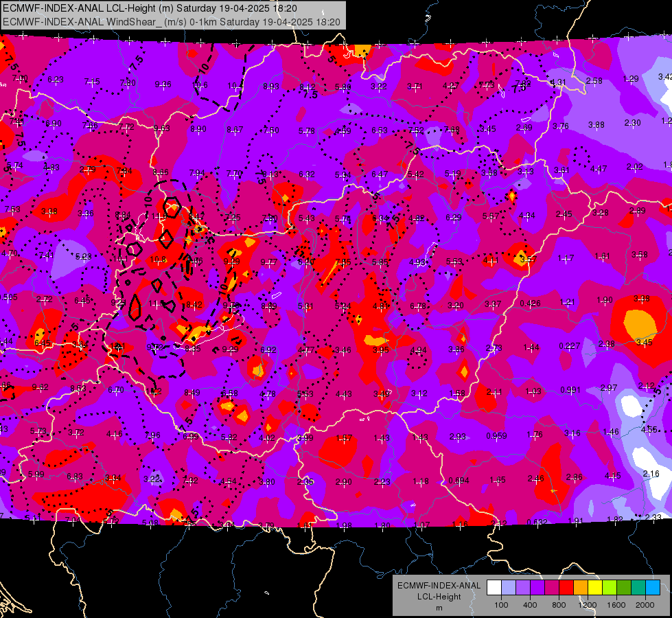Click the 4.55 shear value
The width and height of the screenshot is (672, 618).
click(649, 429)
